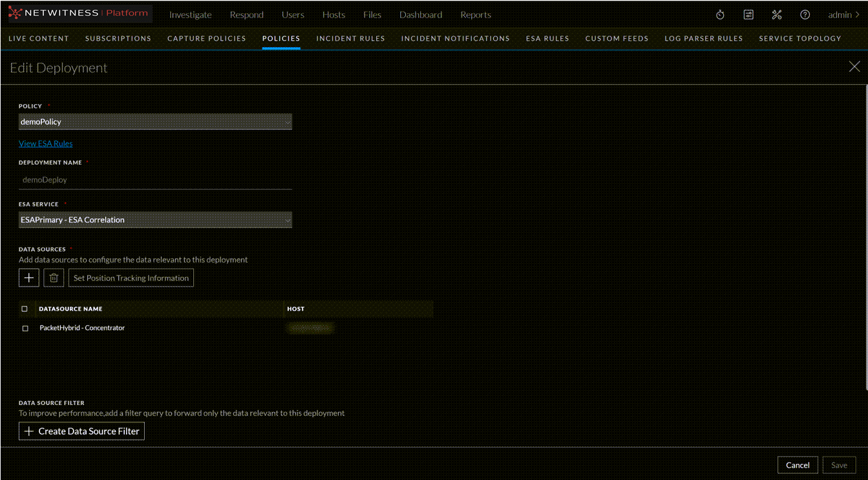
Task: Open the ESA Service dropdown
Action: coord(155,220)
